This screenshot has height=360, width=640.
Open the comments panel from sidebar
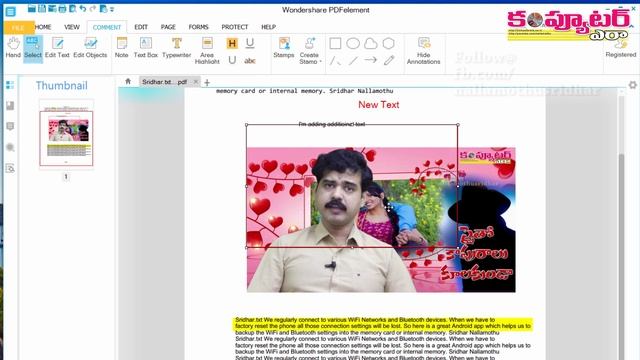(10, 127)
